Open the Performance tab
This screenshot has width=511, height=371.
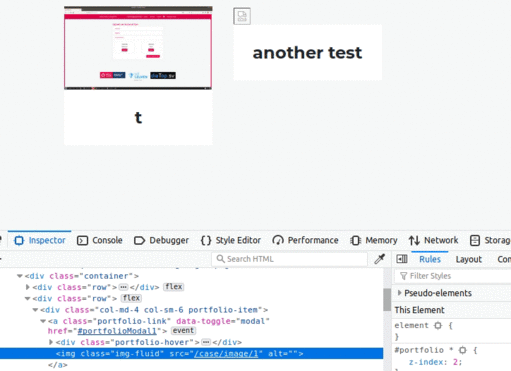(305, 240)
